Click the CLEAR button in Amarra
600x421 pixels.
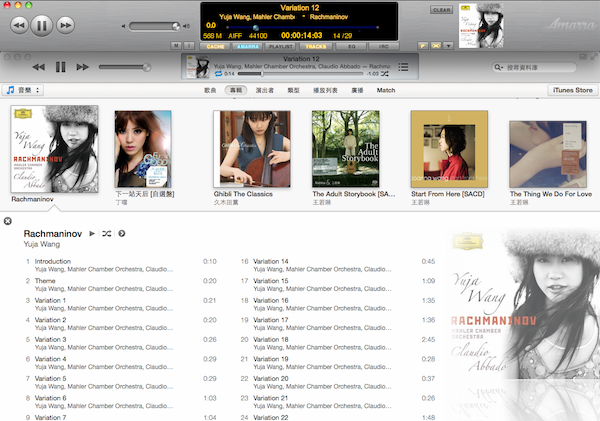click(x=442, y=10)
